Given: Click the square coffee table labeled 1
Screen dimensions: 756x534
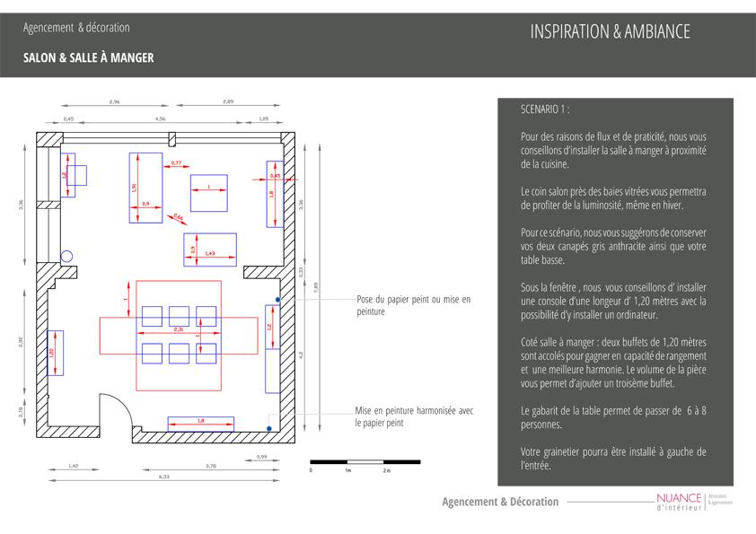Looking at the screenshot, I should (x=209, y=193).
